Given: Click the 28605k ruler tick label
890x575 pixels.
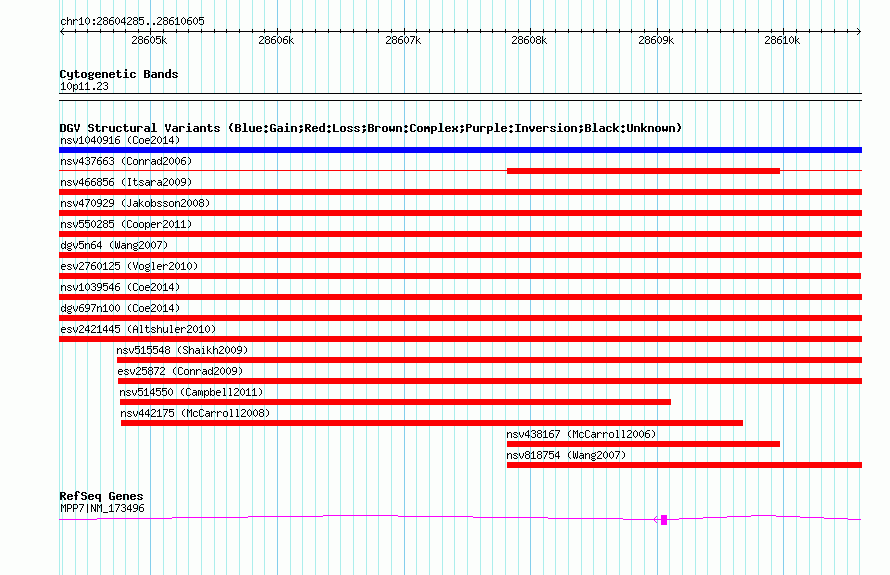Looking at the screenshot, I should 149,40.
